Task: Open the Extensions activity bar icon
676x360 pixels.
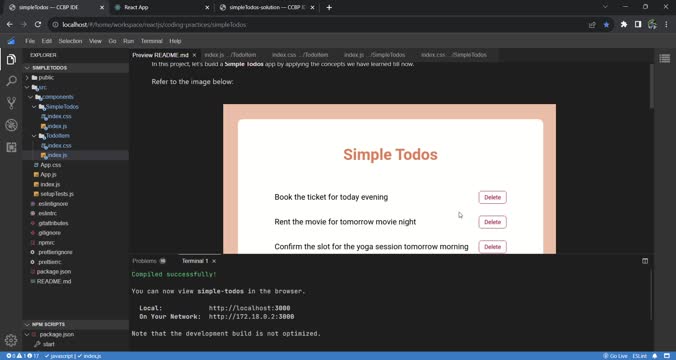Action: (x=11, y=147)
